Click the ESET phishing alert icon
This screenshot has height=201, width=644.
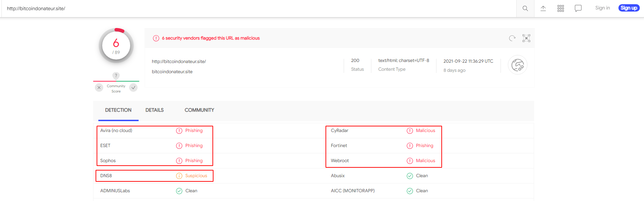(x=179, y=146)
